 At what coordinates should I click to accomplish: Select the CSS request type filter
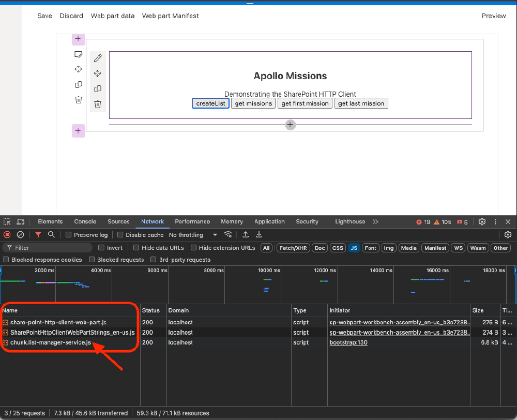pyautogui.click(x=338, y=248)
